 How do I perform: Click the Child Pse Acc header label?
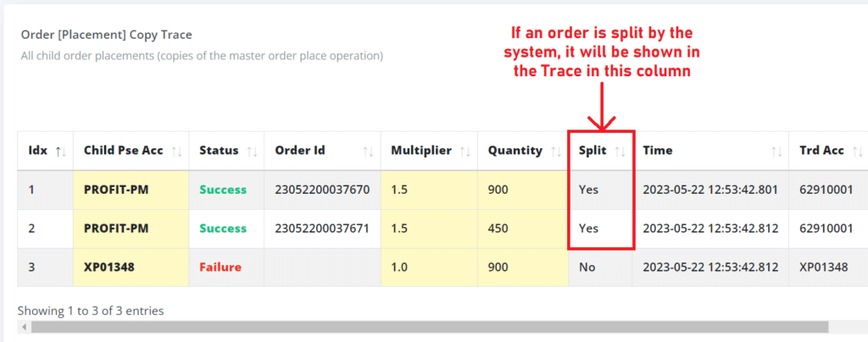pos(124,151)
